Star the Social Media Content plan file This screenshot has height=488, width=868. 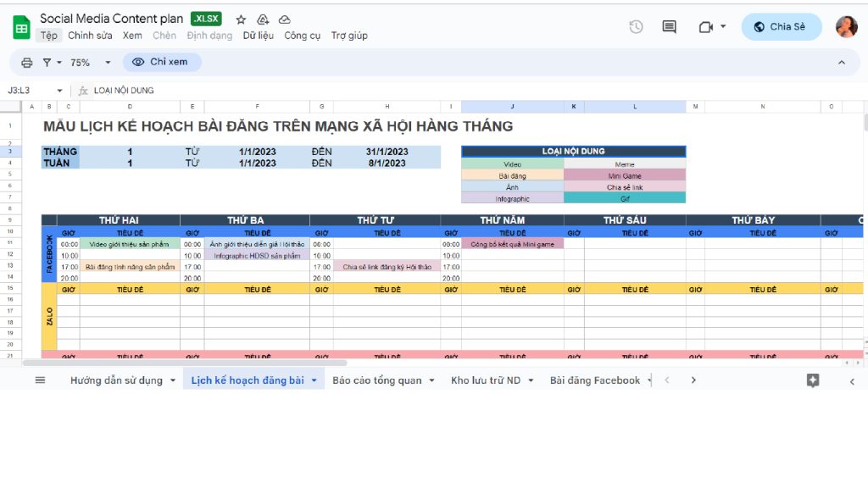241,19
